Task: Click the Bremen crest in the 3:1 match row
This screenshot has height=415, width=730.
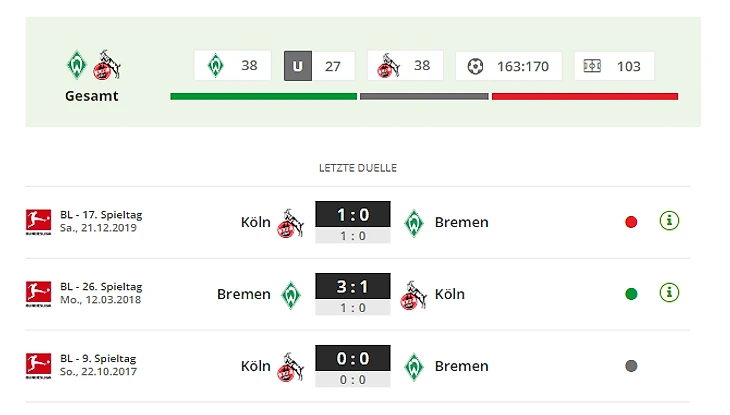Action: coord(291,295)
